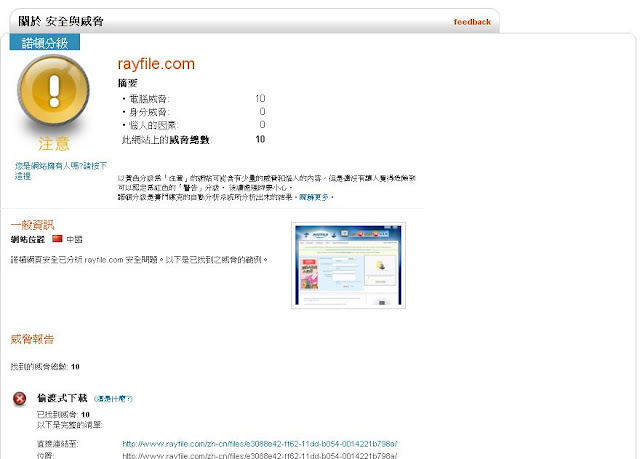The image size is (640, 459).
Task: Click the 關於 安全與威脅 header title
Action: click(61, 21)
